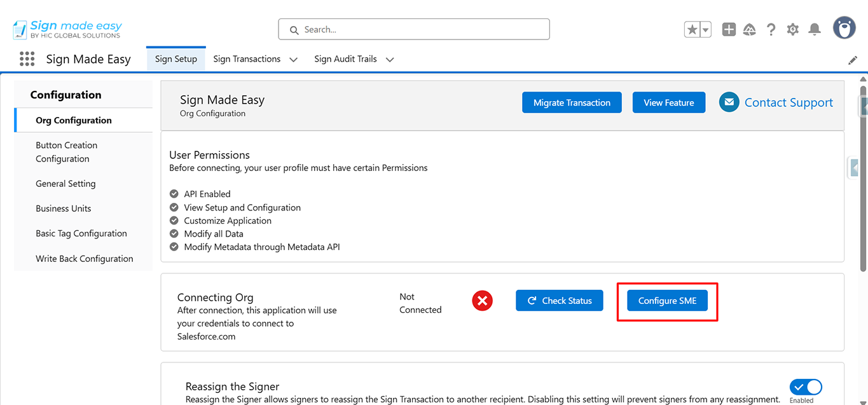Click the Check Status button
The image size is (868, 405).
pyautogui.click(x=560, y=301)
